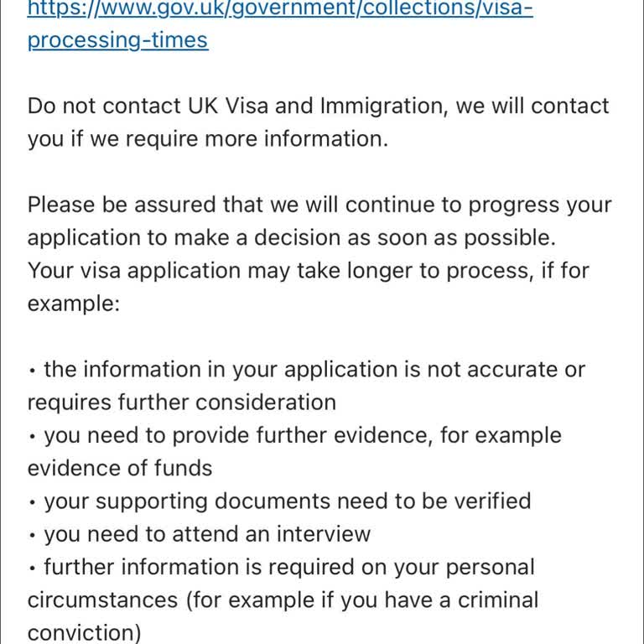Click the 'Do not contact UK Visa' paragraph
Viewport: 644px width, 644px height.
click(x=319, y=107)
